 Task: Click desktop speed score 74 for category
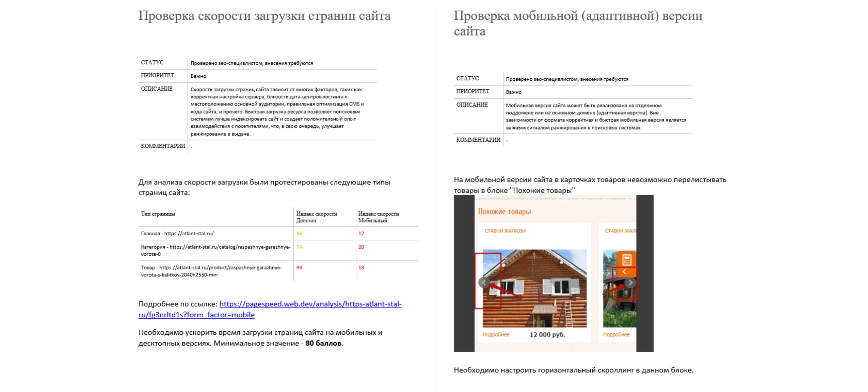click(x=299, y=247)
